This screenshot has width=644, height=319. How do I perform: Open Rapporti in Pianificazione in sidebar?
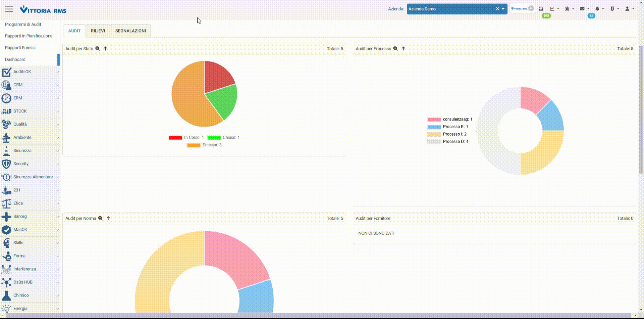coord(29,36)
